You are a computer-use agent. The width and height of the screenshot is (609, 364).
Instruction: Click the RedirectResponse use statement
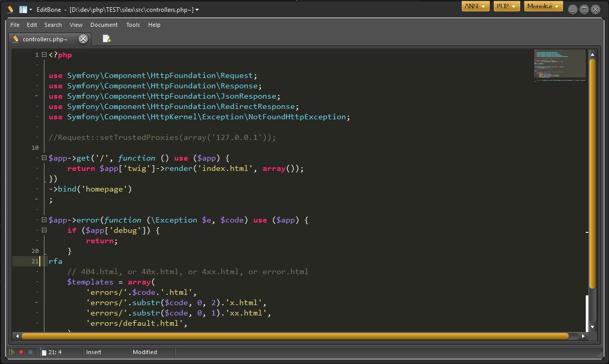click(x=174, y=106)
